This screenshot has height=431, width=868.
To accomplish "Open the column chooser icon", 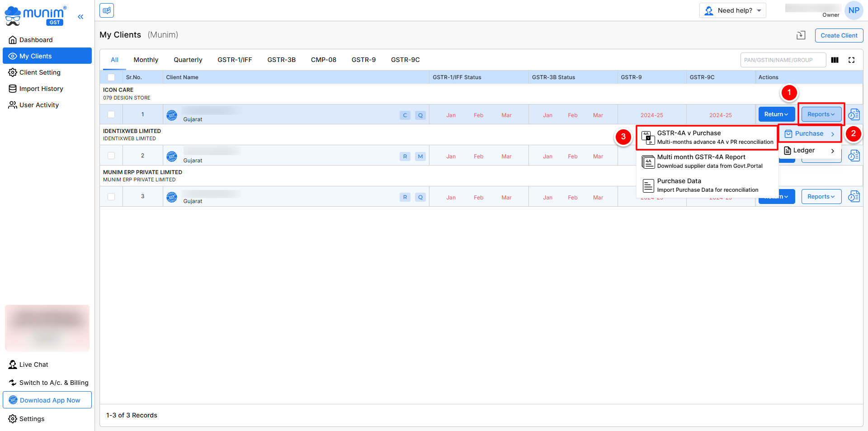I will (x=835, y=60).
